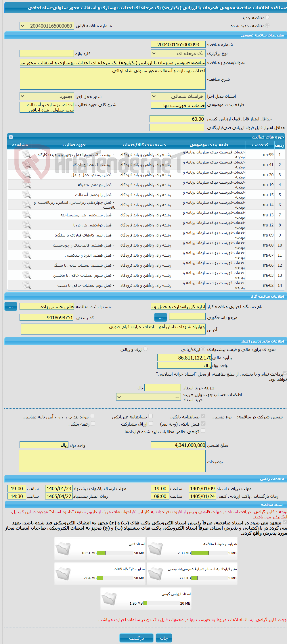Focus the برآورد مالی amount field
Screen dimensions: 287x644
(184, 358)
